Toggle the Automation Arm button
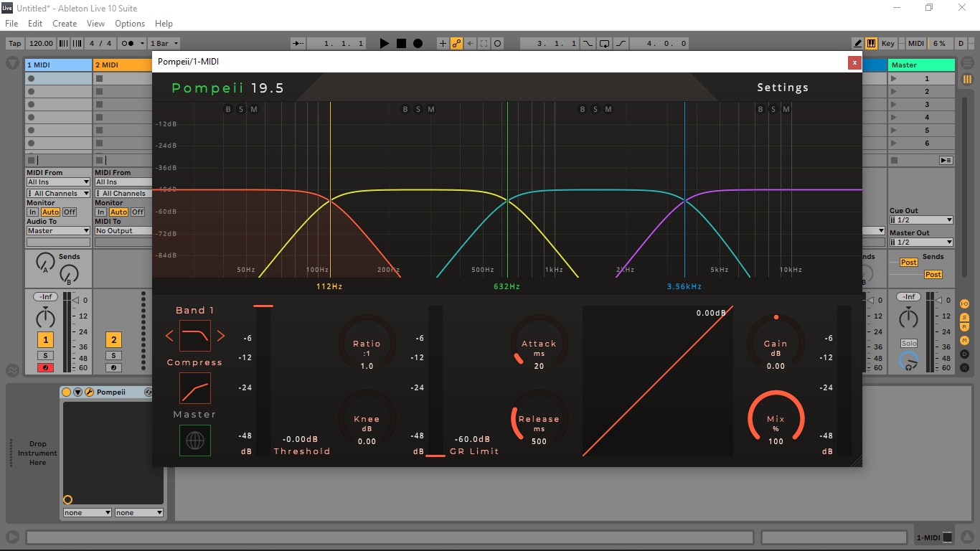The image size is (980, 551). tap(456, 43)
